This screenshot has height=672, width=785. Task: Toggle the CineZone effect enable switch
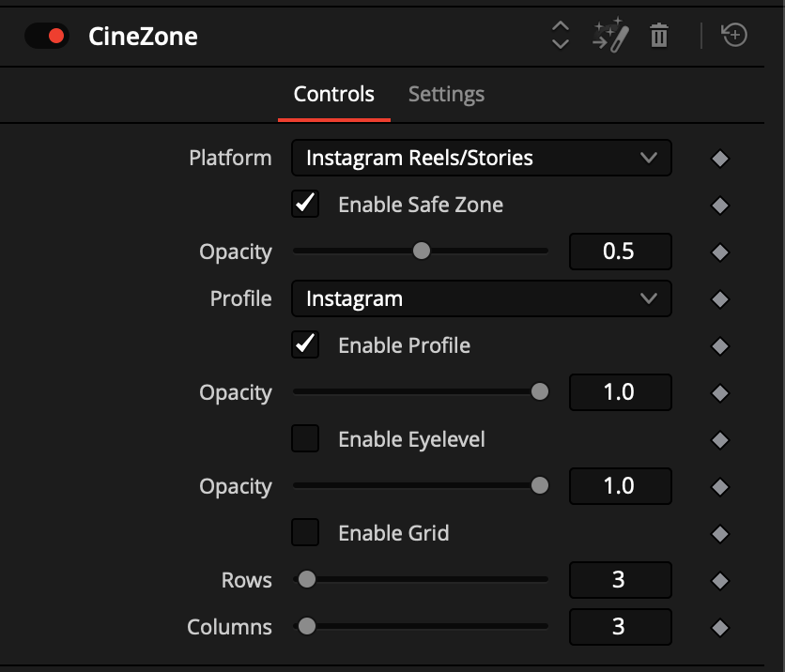tap(47, 36)
